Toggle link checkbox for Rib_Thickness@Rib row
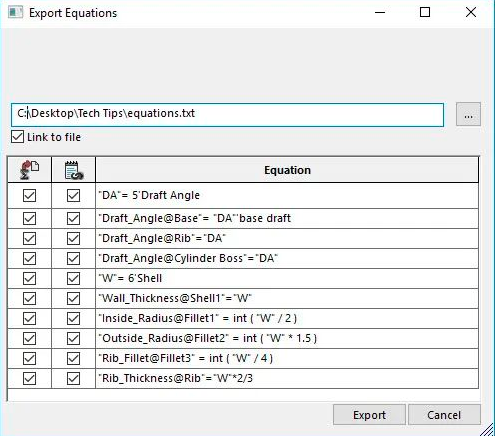Screen dimensions: 495x436 pyautogui.click(x=73, y=379)
